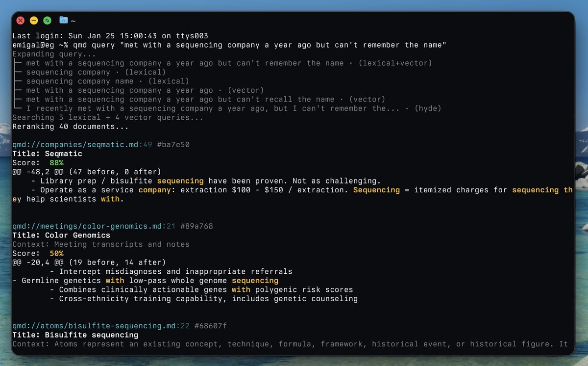This screenshot has height=366, width=588.
Task: Click the 88% score value
Action: click(x=56, y=163)
